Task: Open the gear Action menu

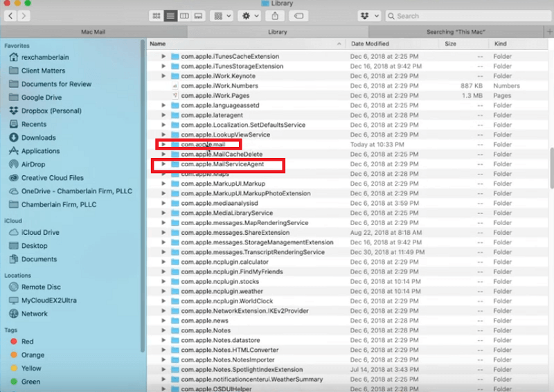Action: [249, 16]
